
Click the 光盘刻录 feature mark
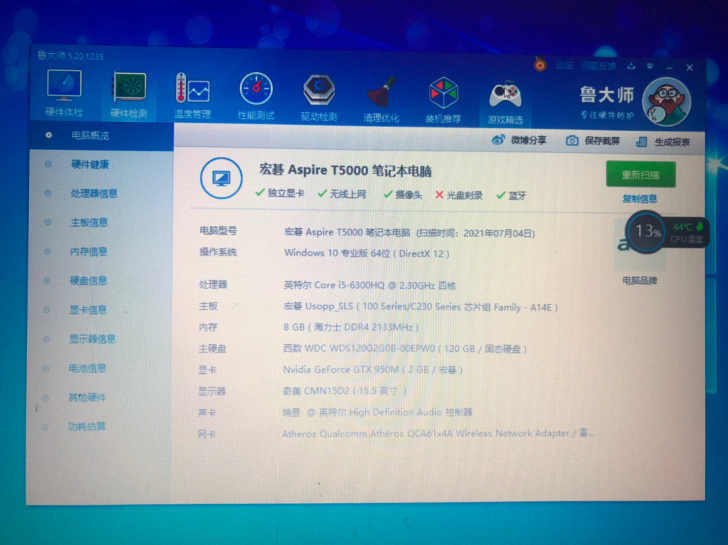click(459, 195)
